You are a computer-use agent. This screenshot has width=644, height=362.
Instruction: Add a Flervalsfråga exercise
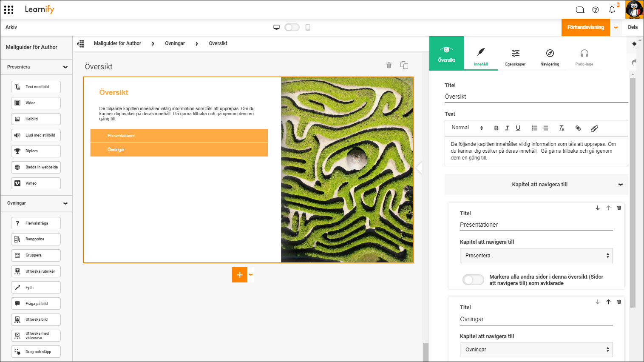click(x=36, y=223)
